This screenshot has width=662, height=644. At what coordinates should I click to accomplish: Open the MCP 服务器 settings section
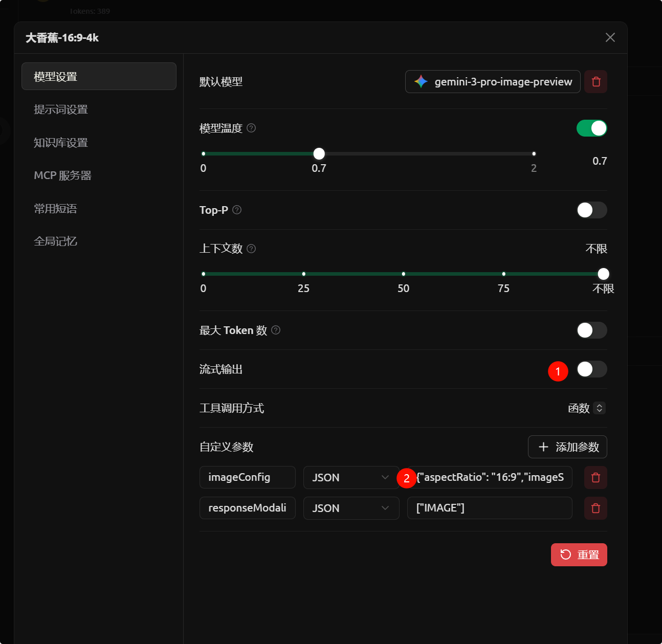coord(62,175)
